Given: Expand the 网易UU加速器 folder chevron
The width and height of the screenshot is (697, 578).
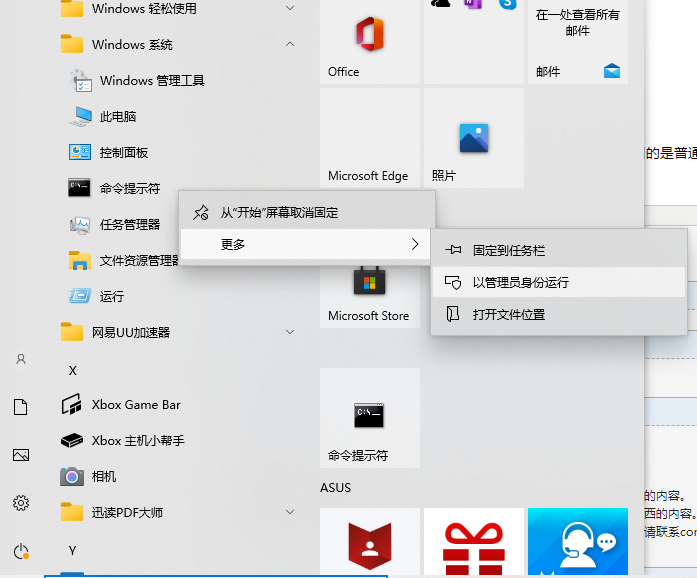Looking at the screenshot, I should click(290, 332).
